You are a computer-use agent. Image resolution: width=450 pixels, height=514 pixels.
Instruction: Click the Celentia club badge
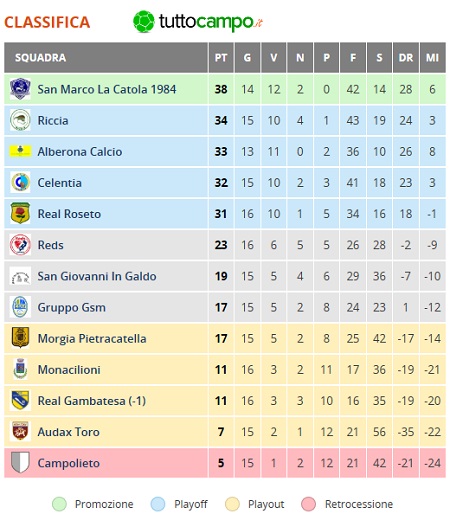click(20, 182)
